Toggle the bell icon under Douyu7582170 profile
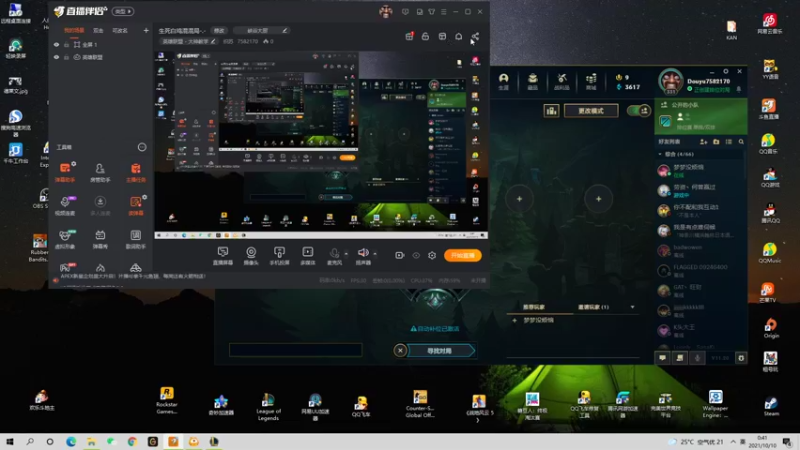This screenshot has width=800, height=450. [738, 89]
